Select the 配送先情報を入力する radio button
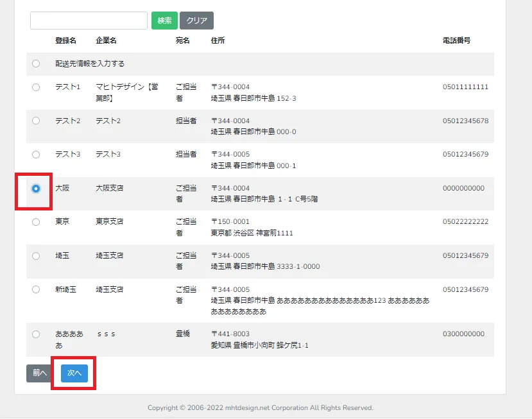The width and height of the screenshot is (532, 419). [36, 64]
